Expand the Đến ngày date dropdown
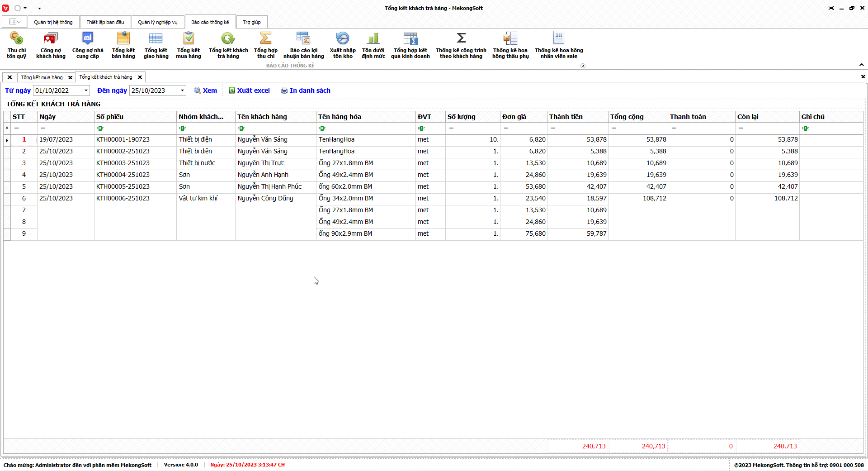 pos(182,90)
